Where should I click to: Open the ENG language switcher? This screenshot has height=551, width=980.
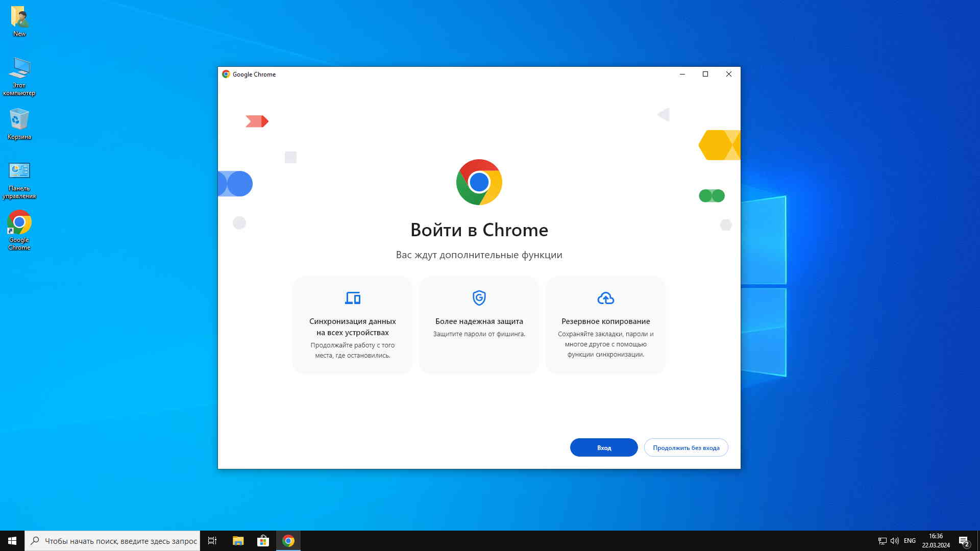point(909,541)
